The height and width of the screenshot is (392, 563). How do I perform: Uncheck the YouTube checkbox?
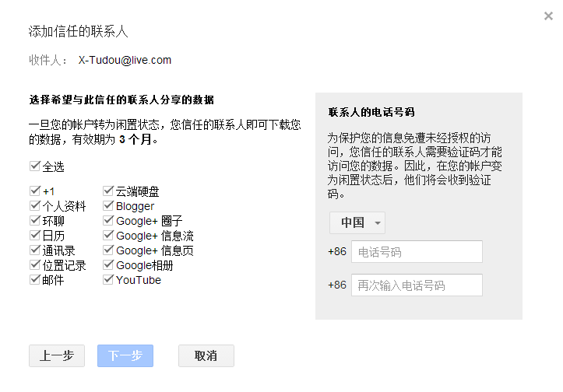click(x=108, y=280)
